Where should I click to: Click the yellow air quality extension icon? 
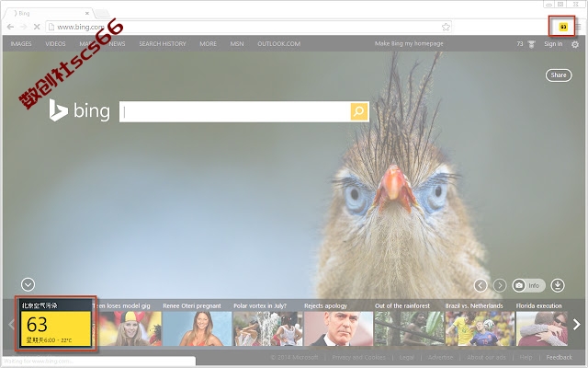coord(563,27)
